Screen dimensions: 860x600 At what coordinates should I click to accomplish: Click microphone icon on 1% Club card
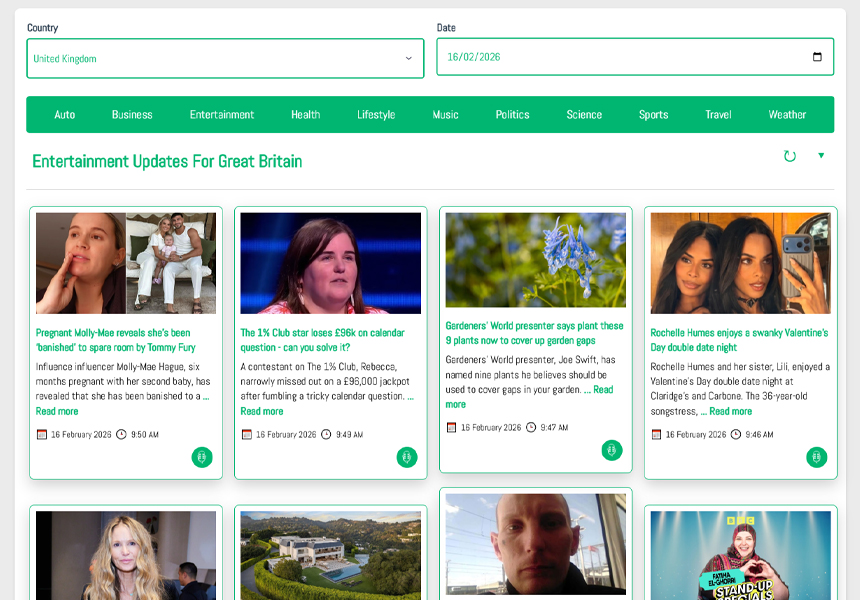pyautogui.click(x=407, y=457)
